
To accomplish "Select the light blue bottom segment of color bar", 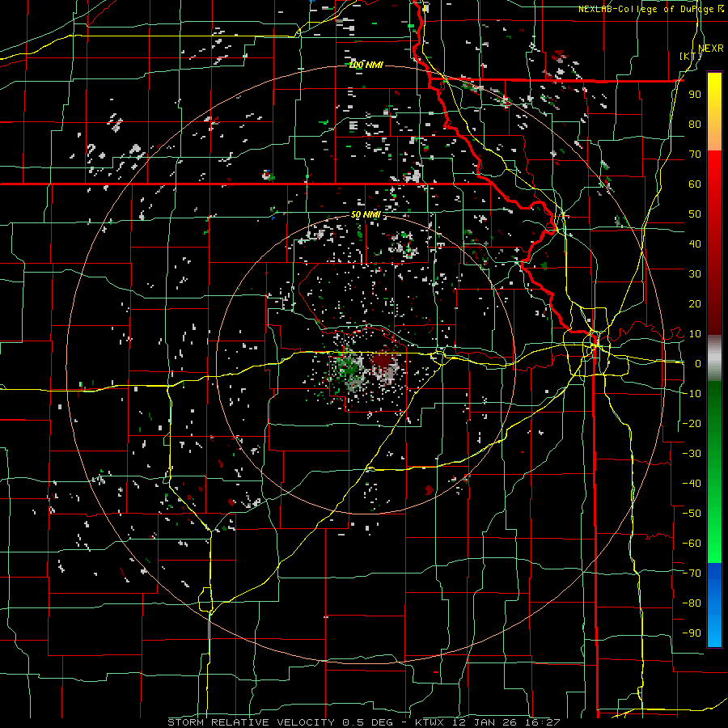I will pyautogui.click(x=714, y=632).
